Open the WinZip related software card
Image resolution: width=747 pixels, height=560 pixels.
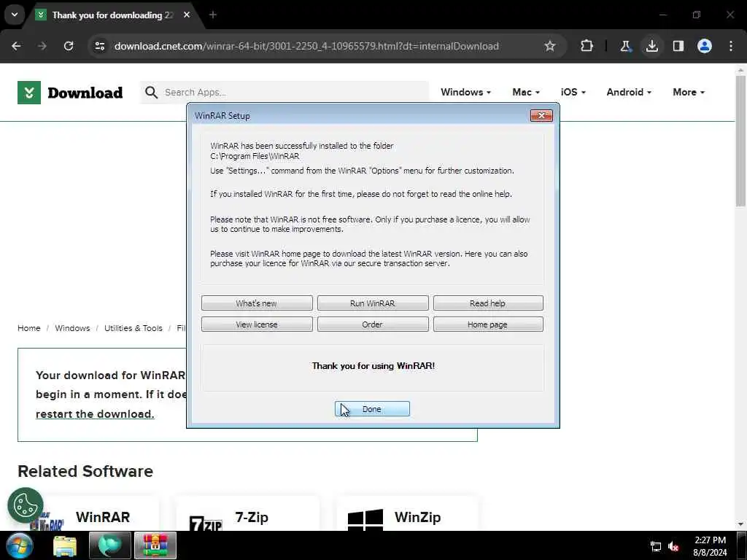tap(407, 514)
